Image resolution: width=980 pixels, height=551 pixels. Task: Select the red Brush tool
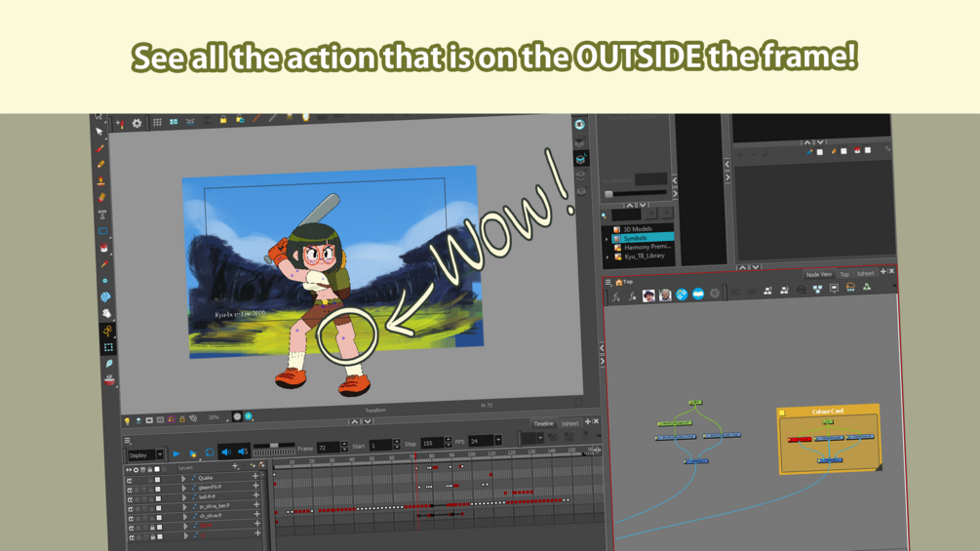(100, 148)
